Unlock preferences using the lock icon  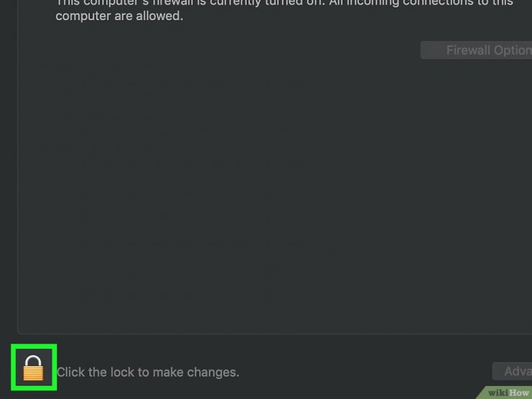tap(33, 368)
